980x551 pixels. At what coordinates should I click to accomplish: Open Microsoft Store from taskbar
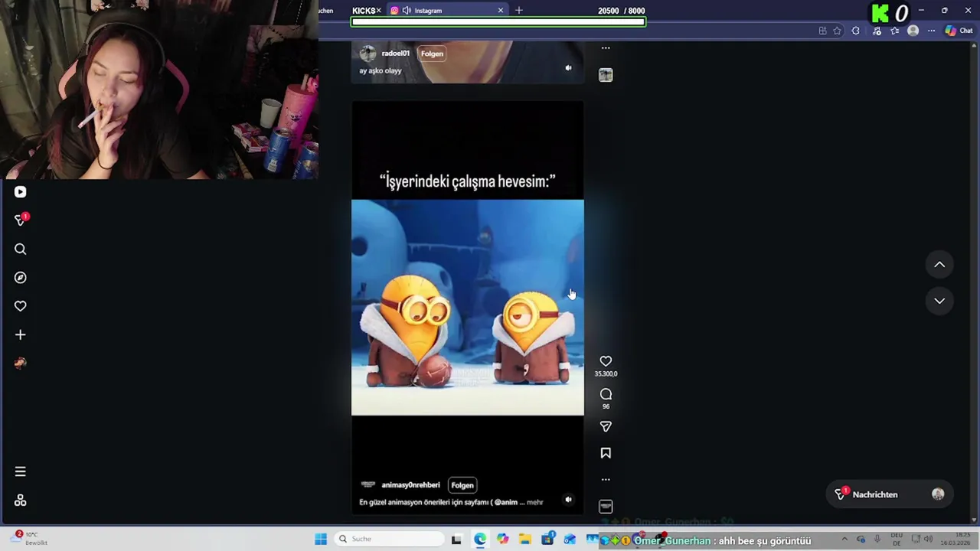pos(547,539)
